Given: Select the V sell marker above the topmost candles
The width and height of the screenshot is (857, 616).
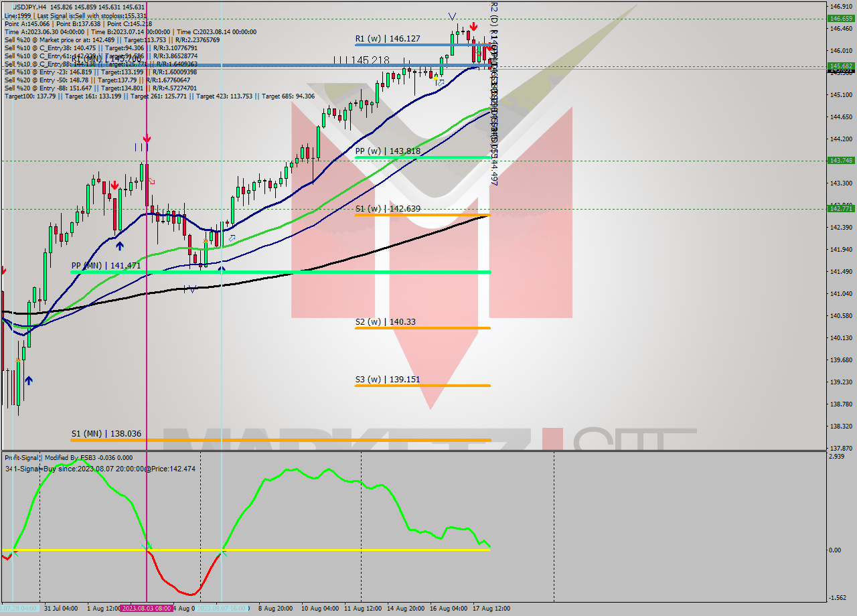Looking at the screenshot, I should [x=452, y=15].
